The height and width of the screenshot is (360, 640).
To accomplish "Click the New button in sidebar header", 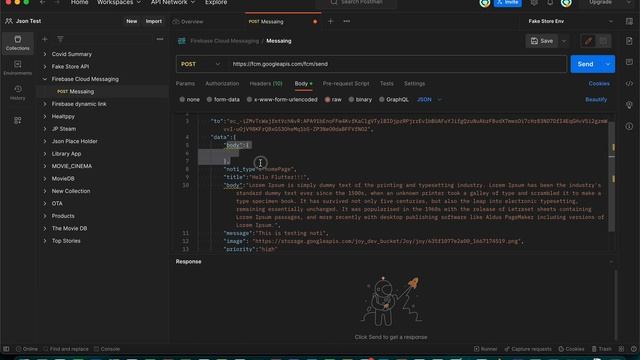I will point(131,21).
